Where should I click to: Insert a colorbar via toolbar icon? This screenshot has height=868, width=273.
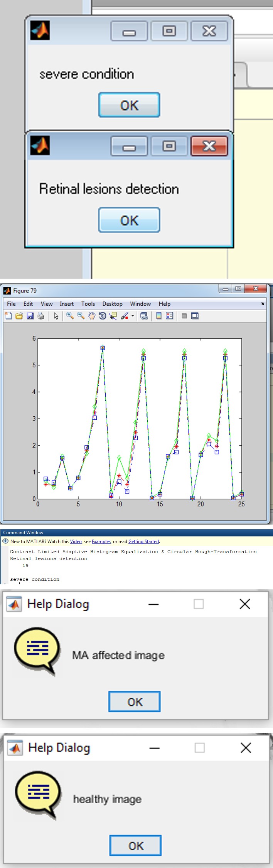click(x=158, y=316)
